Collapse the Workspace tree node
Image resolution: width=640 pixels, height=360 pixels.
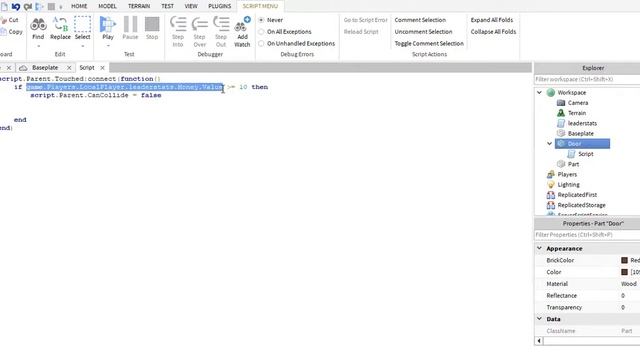[x=540, y=93]
